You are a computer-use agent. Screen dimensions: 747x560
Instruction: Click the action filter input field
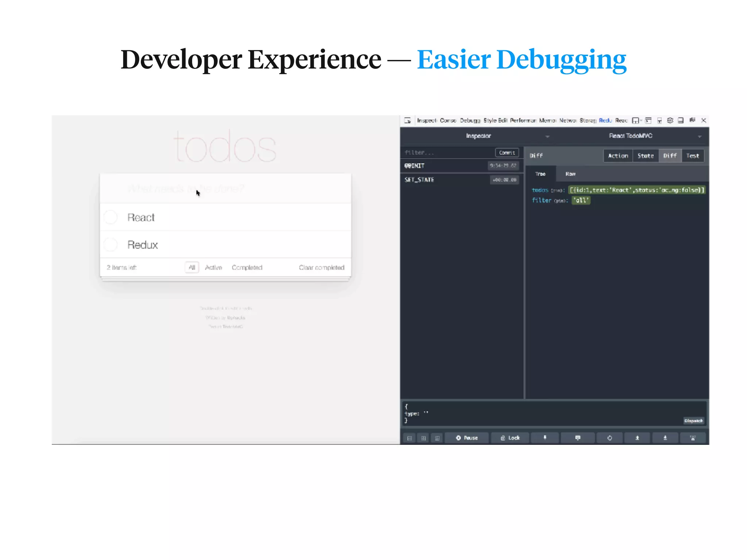448,153
